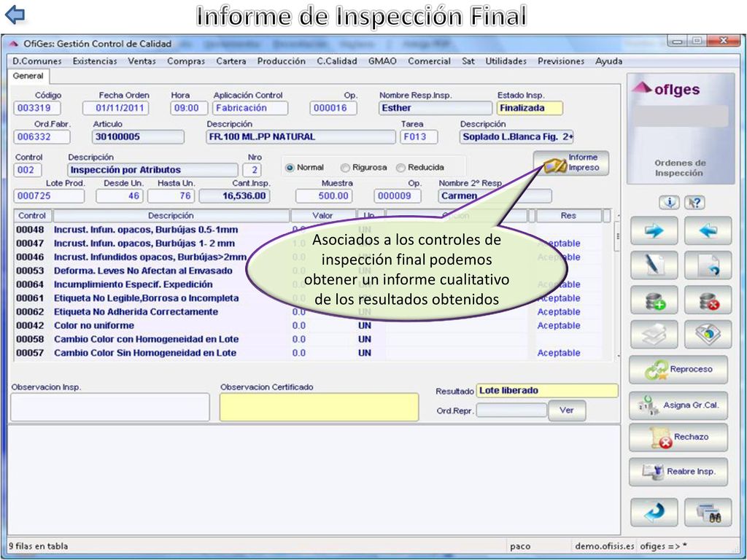Select the General tab
The height and width of the screenshot is (560, 747).
[x=28, y=76]
